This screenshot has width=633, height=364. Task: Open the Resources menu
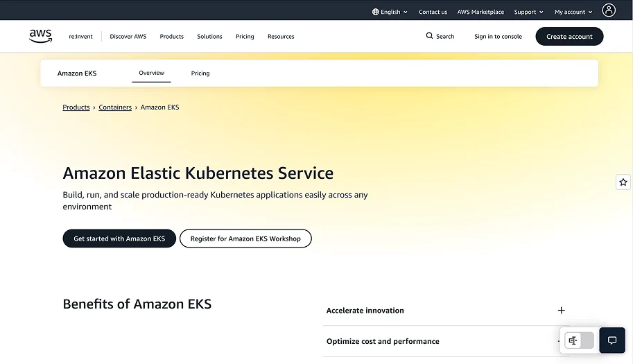281,36
